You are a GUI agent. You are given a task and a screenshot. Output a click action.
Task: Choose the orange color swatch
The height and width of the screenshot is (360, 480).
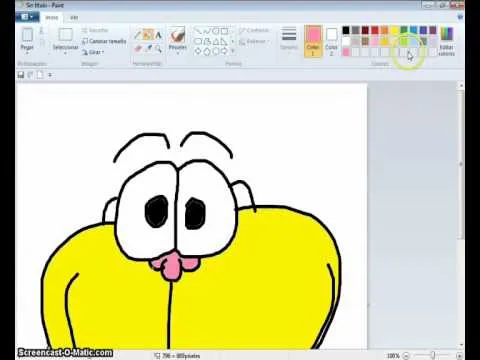[385, 31]
